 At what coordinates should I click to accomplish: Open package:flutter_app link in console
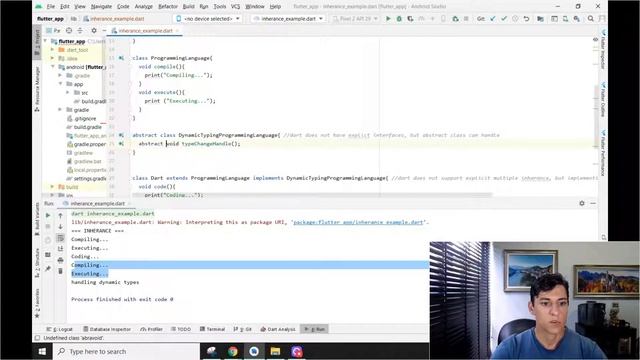(x=358, y=222)
